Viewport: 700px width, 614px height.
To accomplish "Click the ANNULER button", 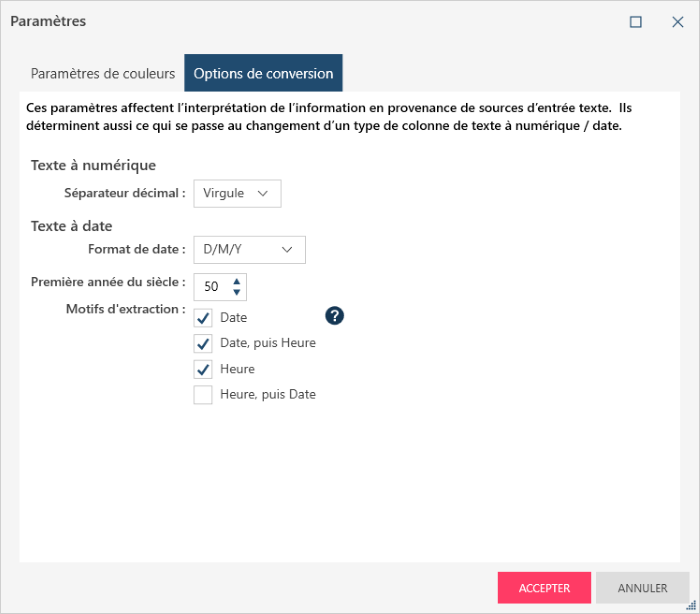I will pyautogui.click(x=642, y=588).
